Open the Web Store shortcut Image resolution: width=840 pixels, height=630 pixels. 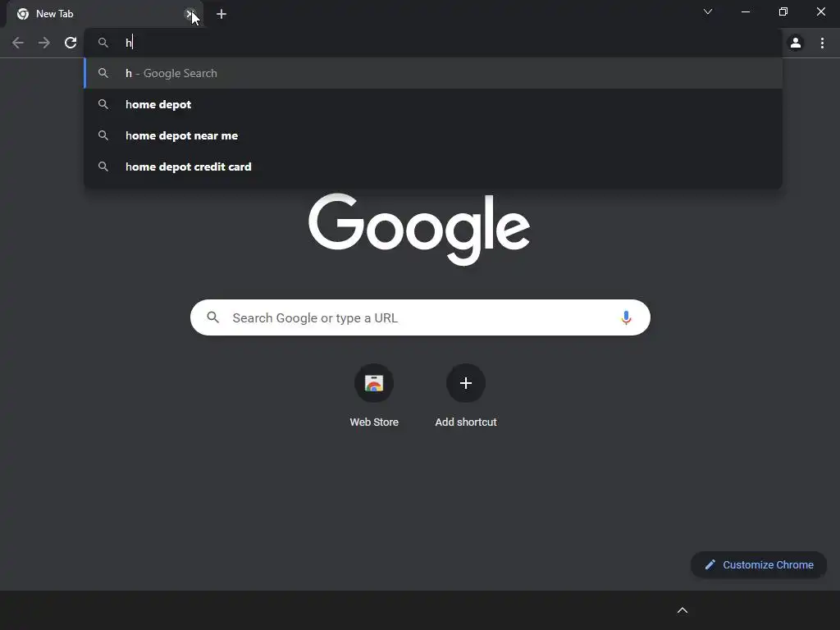pyautogui.click(x=374, y=396)
